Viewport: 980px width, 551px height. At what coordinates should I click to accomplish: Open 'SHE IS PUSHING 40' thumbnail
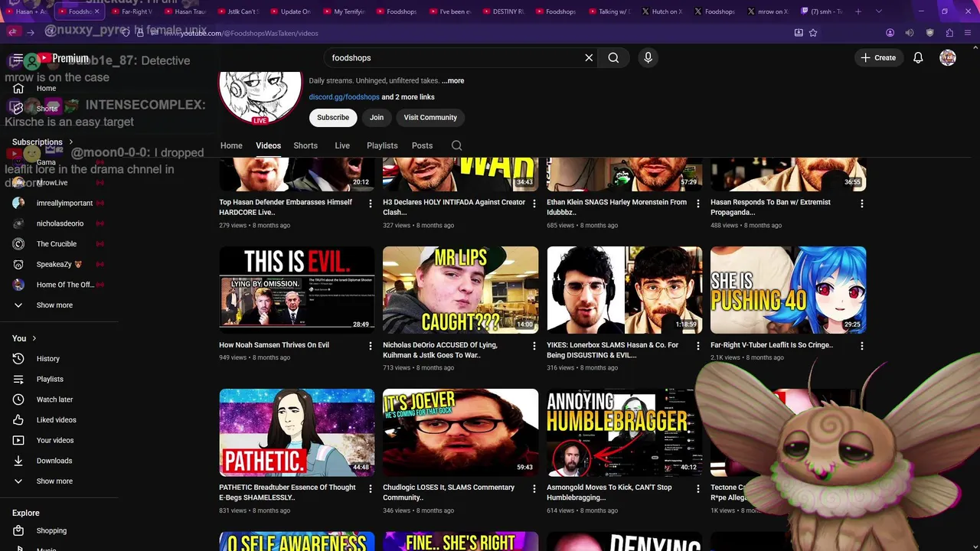click(789, 290)
